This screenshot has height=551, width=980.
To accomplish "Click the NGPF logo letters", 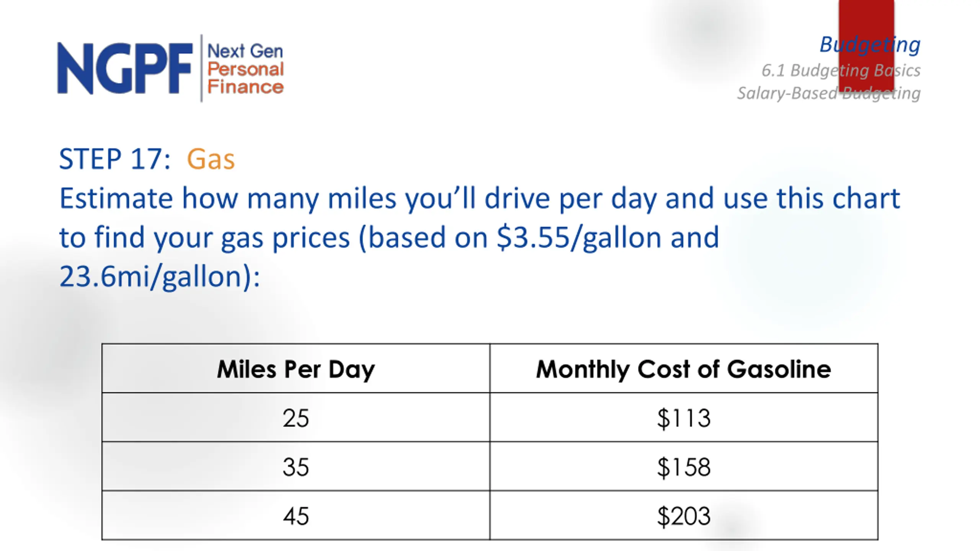I will [x=125, y=68].
